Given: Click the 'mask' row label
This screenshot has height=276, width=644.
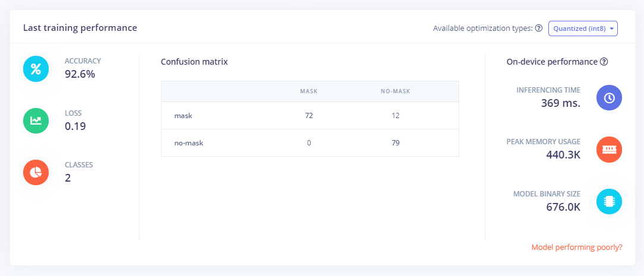Looking at the screenshot, I should pyautogui.click(x=183, y=116).
